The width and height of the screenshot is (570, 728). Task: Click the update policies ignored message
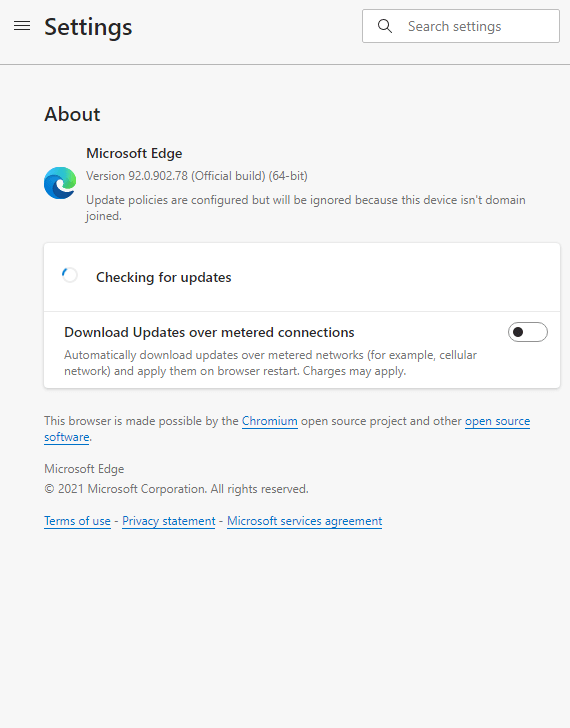[305, 208]
